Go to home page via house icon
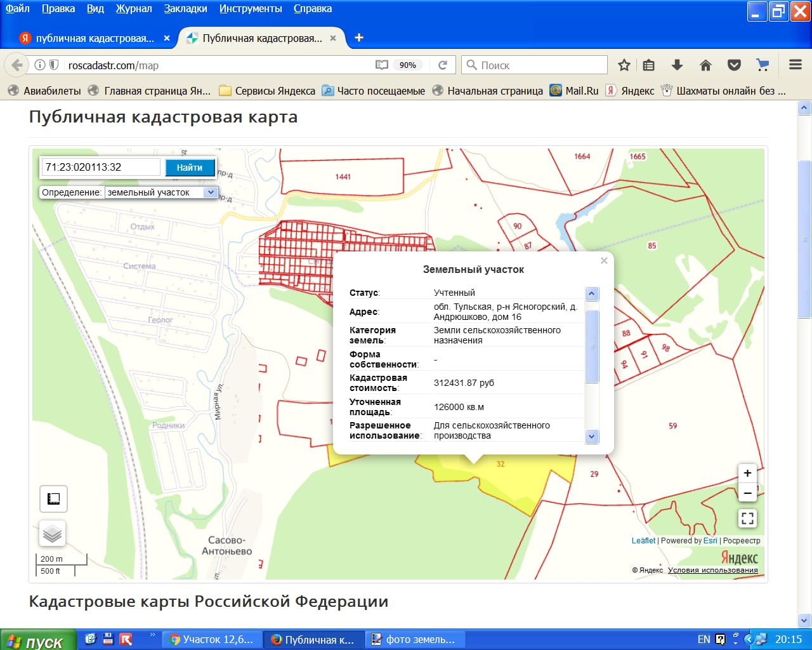The width and height of the screenshot is (812, 650). [x=705, y=65]
